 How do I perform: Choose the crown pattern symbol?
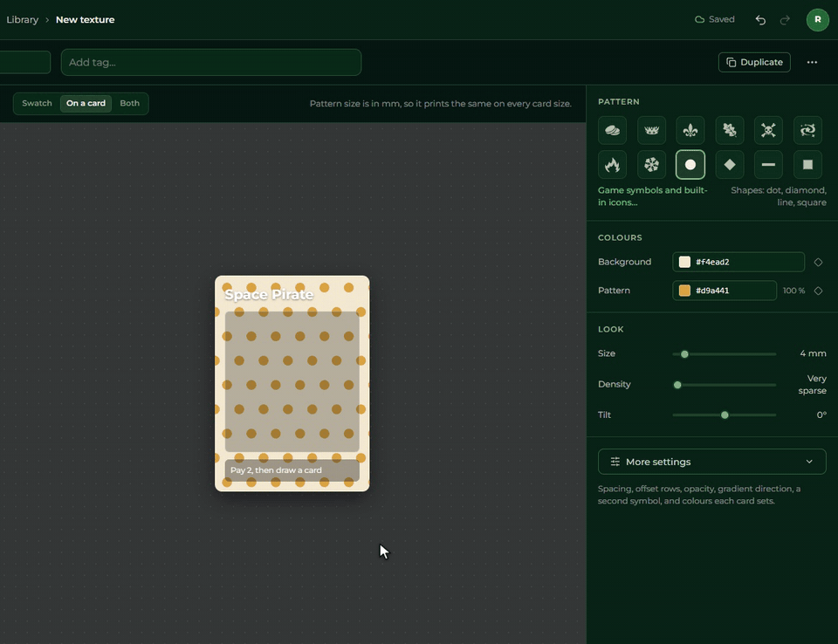pos(651,130)
